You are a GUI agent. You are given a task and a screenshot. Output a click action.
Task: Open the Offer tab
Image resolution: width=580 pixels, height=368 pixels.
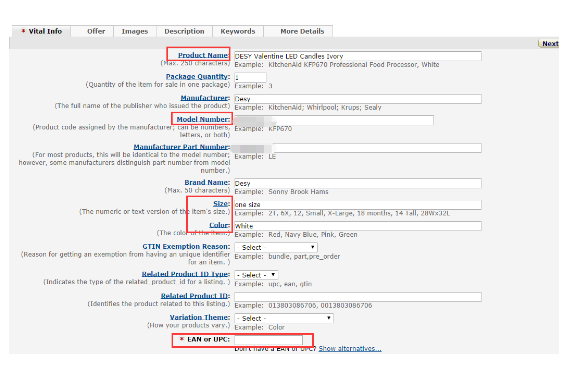tap(96, 31)
